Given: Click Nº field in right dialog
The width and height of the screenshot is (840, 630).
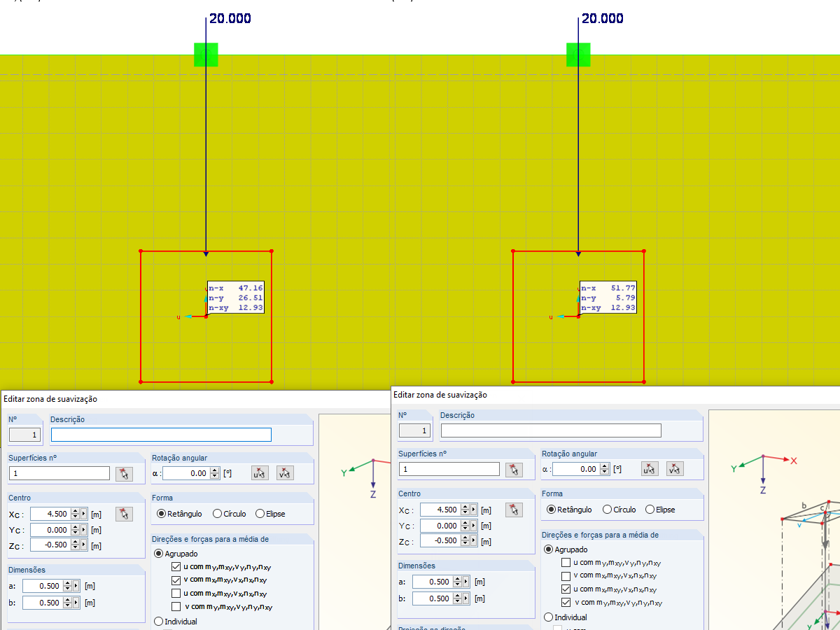Looking at the screenshot, I should click(x=414, y=430).
